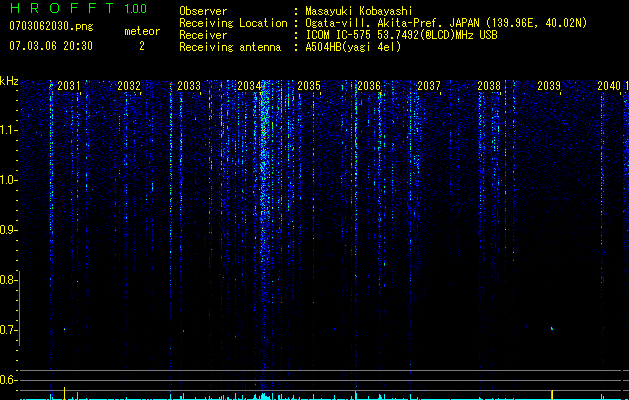
Task: Click the Observer label
Action: [203, 11]
